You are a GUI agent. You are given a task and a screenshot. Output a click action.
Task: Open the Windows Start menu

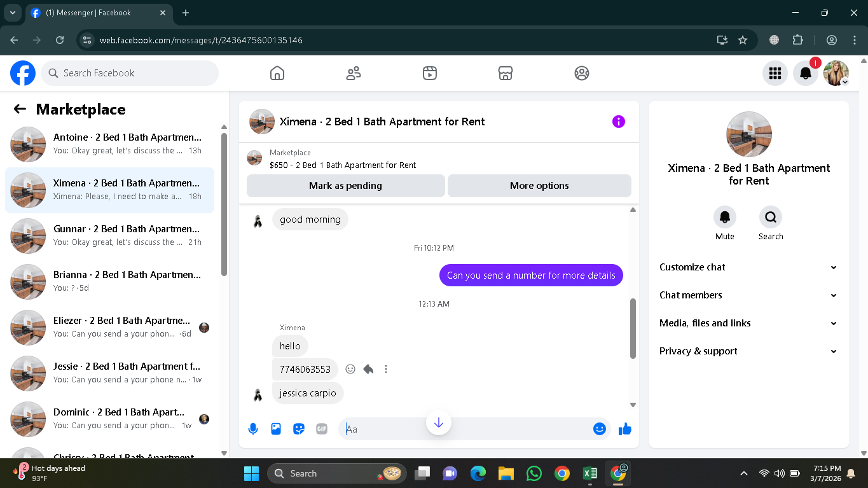pos(252,473)
